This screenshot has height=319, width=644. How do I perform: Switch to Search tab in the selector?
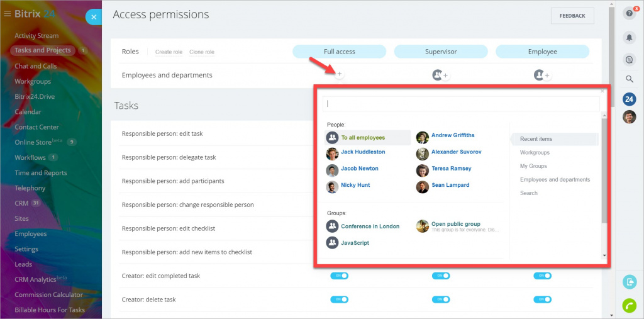tap(528, 193)
